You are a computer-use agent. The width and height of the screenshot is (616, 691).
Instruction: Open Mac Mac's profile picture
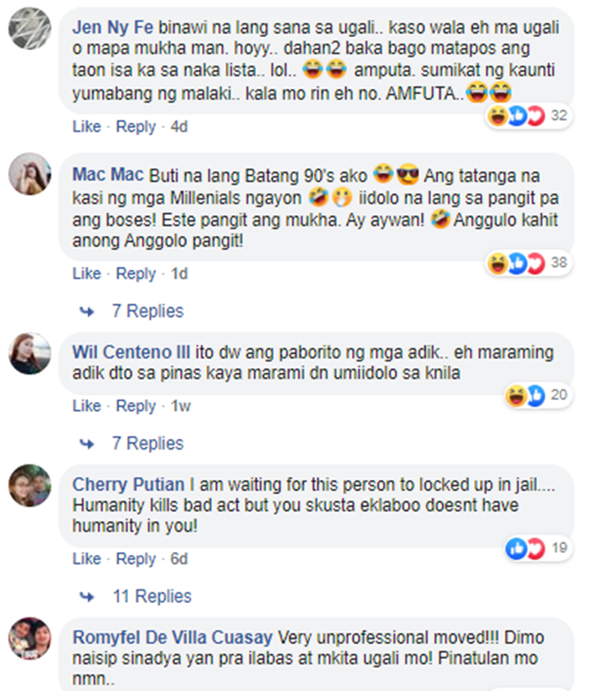[x=30, y=174]
